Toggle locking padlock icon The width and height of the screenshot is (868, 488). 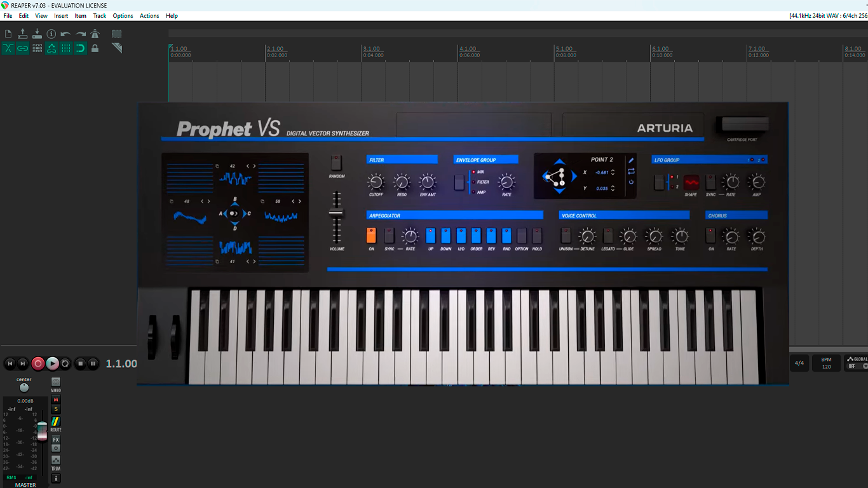pyautogui.click(x=95, y=48)
